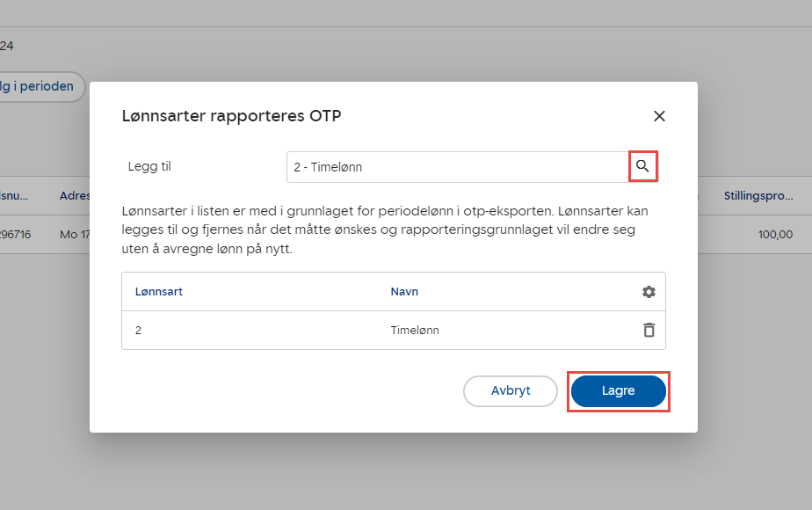This screenshot has width=812, height=510.
Task: Click the partially visible 'i perioden' button
Action: [x=40, y=87]
